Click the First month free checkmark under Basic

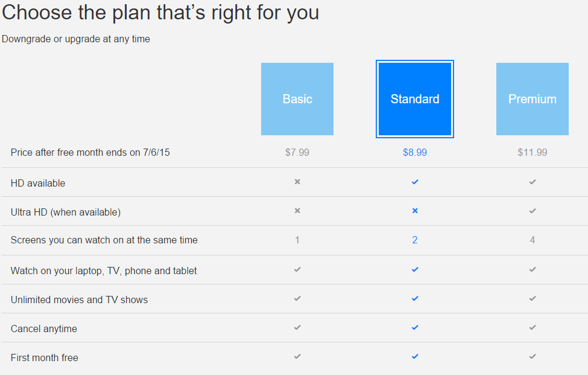(x=297, y=356)
